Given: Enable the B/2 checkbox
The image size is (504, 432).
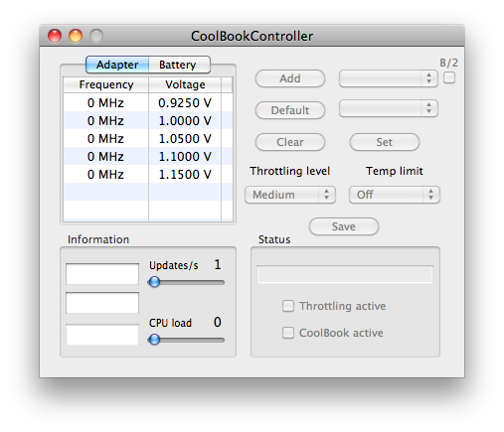Looking at the screenshot, I should coord(449,77).
